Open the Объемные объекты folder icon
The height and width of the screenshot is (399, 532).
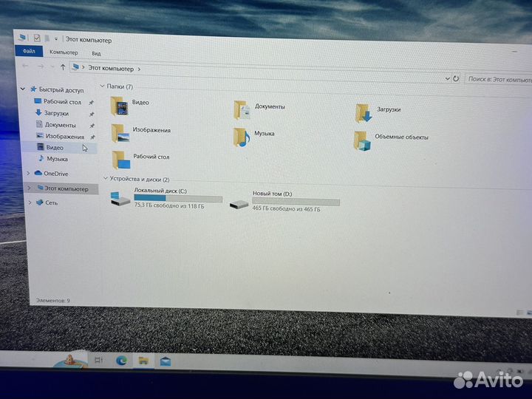[x=362, y=141]
